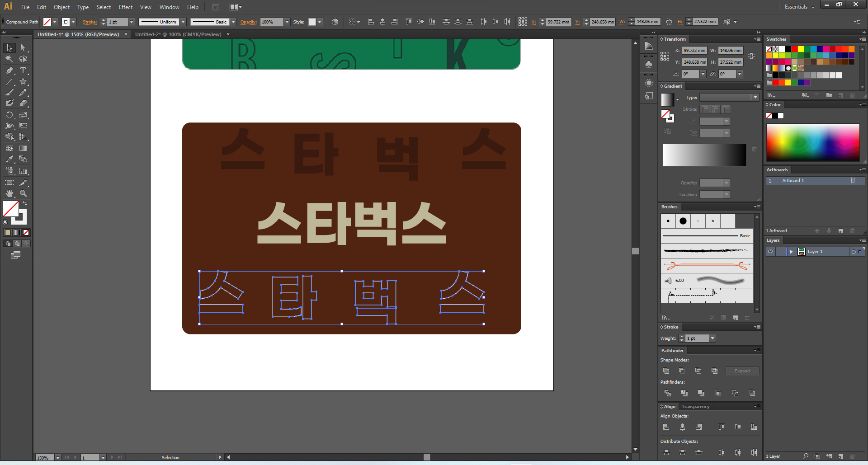Click the gradient slider bar in Gradient panel
Image resolution: width=868 pixels, height=465 pixels.
pyautogui.click(x=704, y=155)
